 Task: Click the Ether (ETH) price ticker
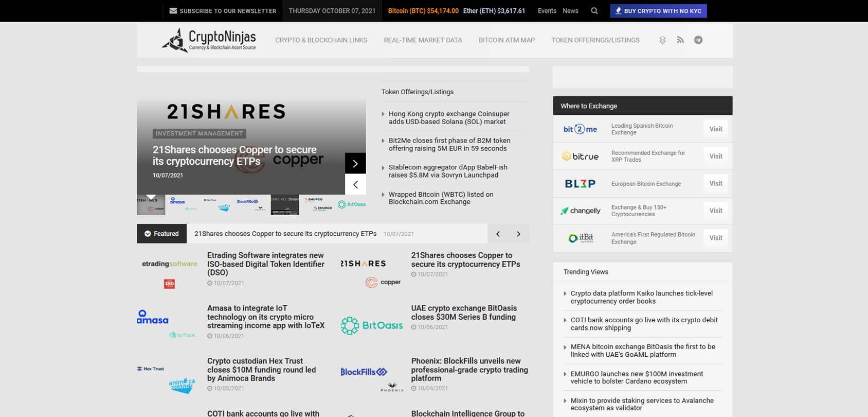coord(494,11)
